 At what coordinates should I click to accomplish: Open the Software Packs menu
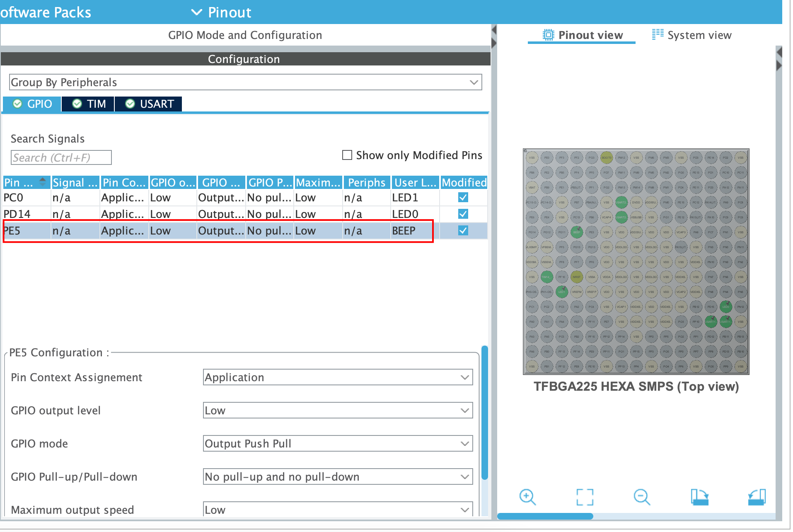click(x=46, y=12)
